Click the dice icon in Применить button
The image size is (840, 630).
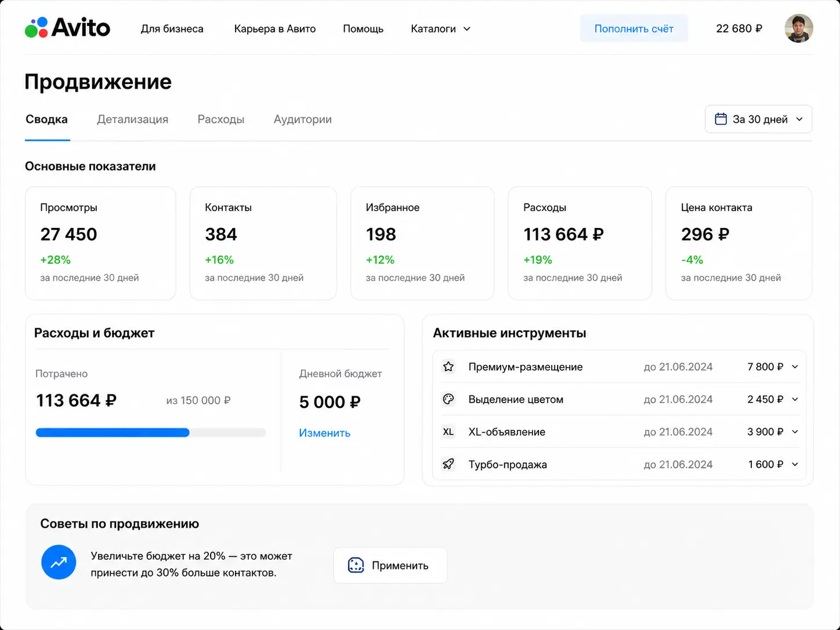[x=356, y=565]
